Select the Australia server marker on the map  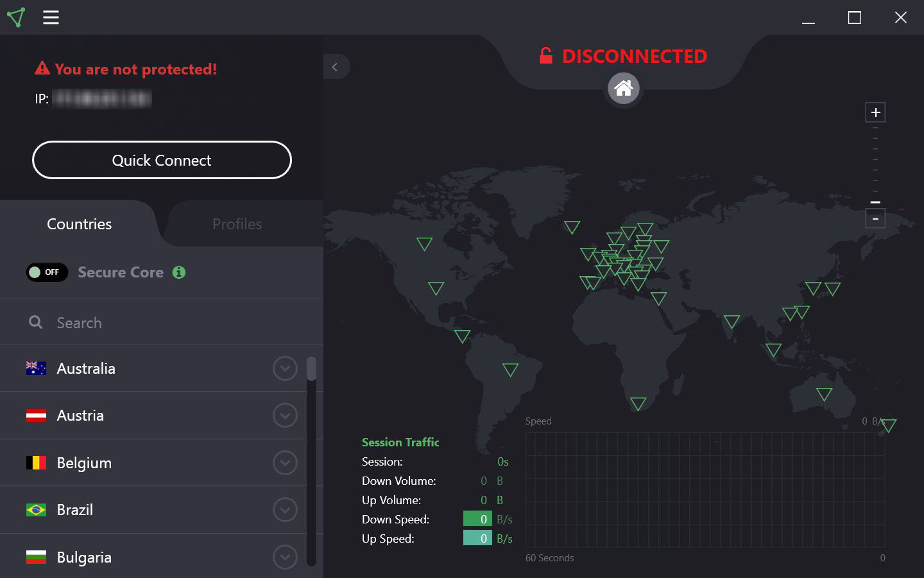[823, 392]
